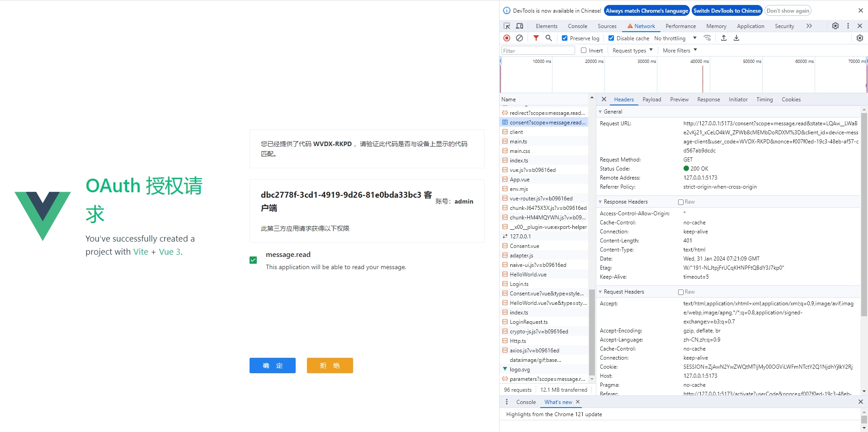Open the Request types dropdown

pos(632,51)
